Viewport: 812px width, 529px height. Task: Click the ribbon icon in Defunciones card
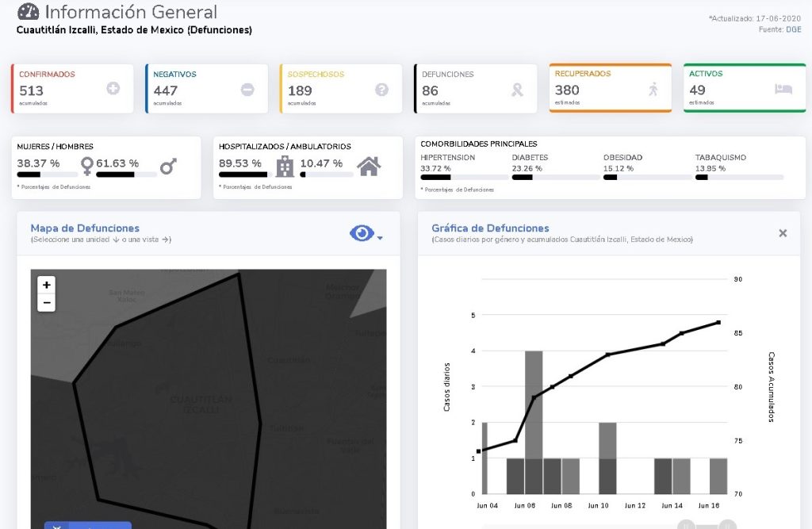click(517, 90)
